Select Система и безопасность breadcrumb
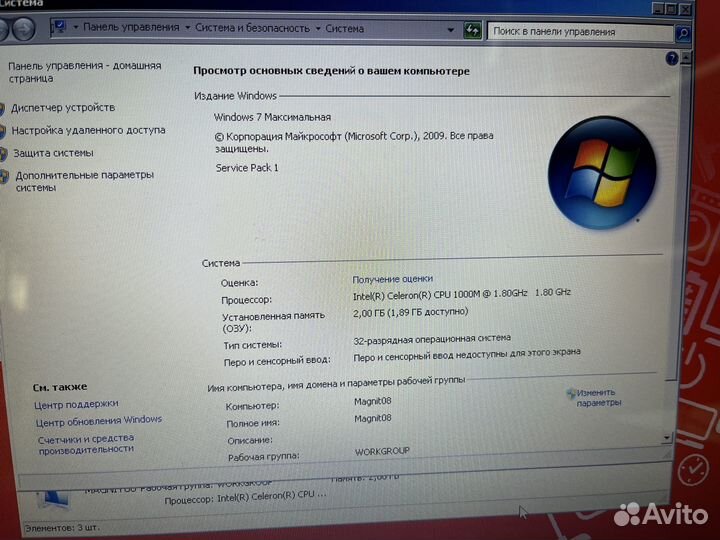The image size is (720, 540). tap(252, 28)
